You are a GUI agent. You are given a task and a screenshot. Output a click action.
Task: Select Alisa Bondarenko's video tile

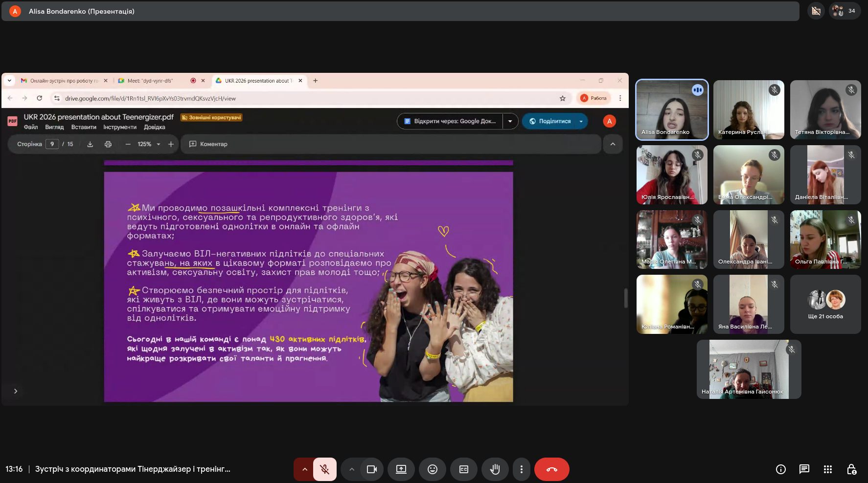672,110
